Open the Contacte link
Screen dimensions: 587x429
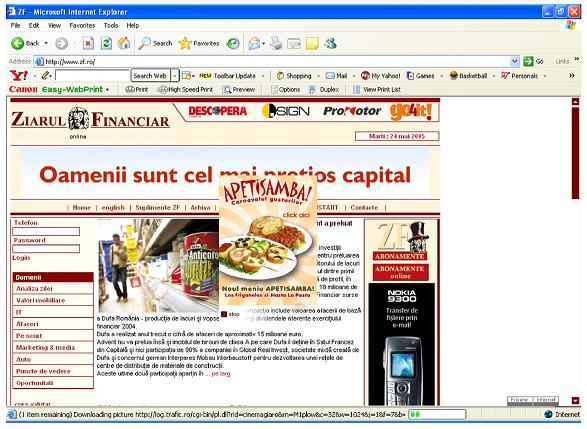(364, 207)
